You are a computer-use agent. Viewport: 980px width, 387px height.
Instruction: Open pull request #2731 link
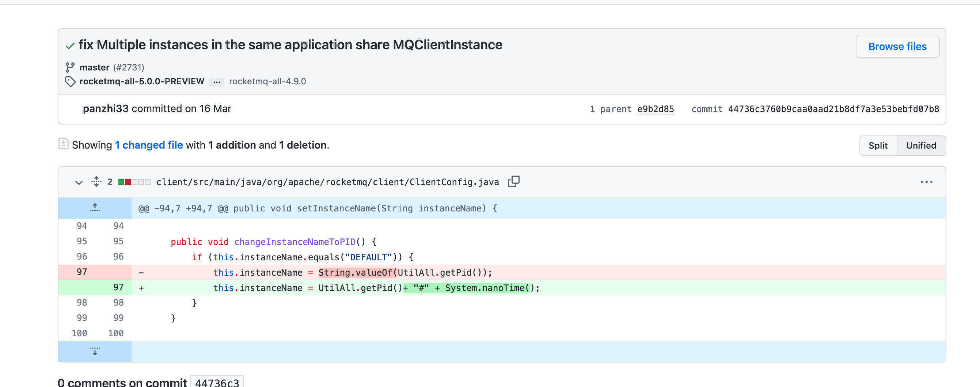tap(129, 67)
